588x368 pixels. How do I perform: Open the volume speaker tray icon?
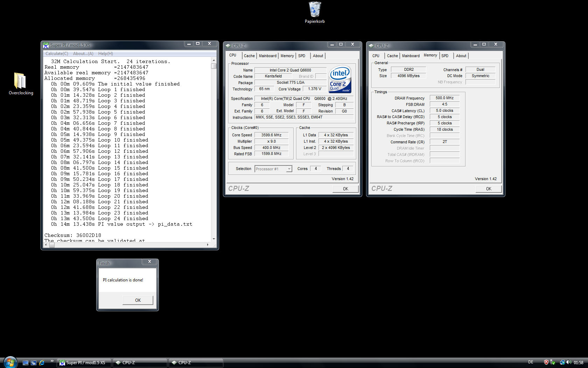[x=569, y=362]
